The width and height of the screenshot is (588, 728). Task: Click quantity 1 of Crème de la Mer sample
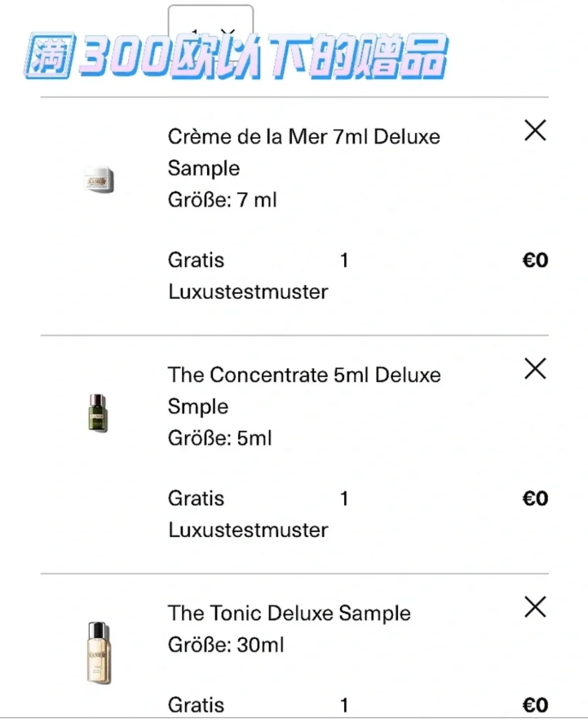[x=344, y=260]
